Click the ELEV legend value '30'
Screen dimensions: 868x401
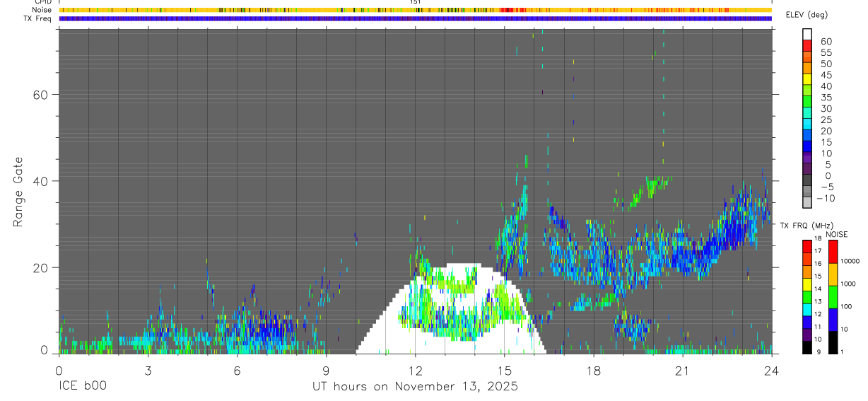(x=826, y=109)
